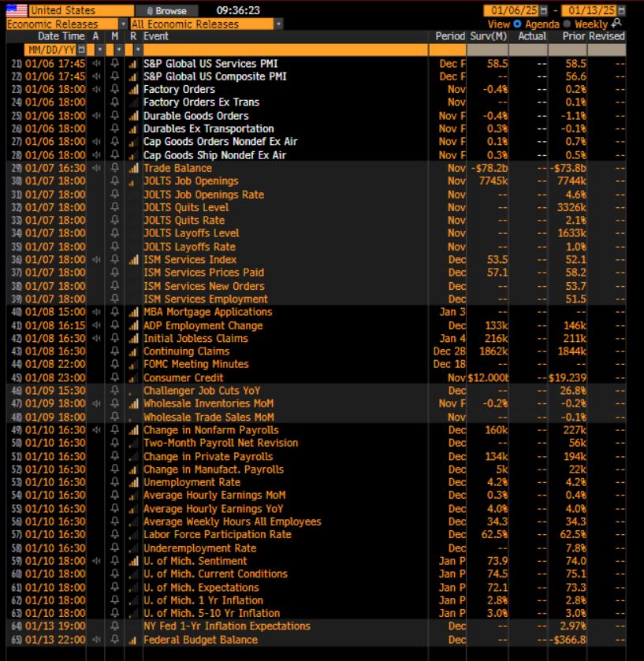644x661 pixels.
Task: Click the Browse button
Action: pos(166,10)
